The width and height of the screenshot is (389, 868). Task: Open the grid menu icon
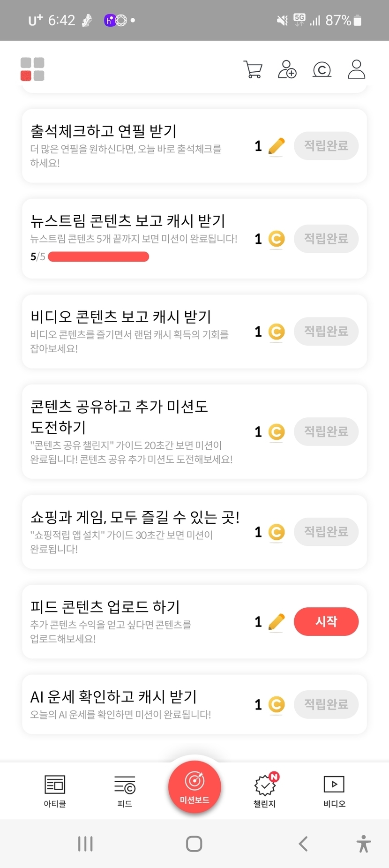(x=32, y=69)
